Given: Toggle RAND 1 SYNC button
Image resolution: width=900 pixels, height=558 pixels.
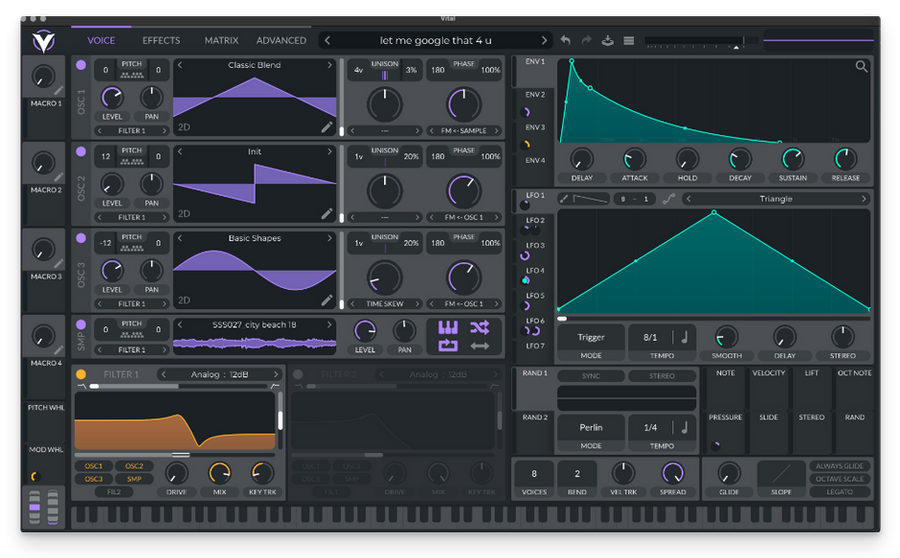Looking at the screenshot, I should [591, 376].
